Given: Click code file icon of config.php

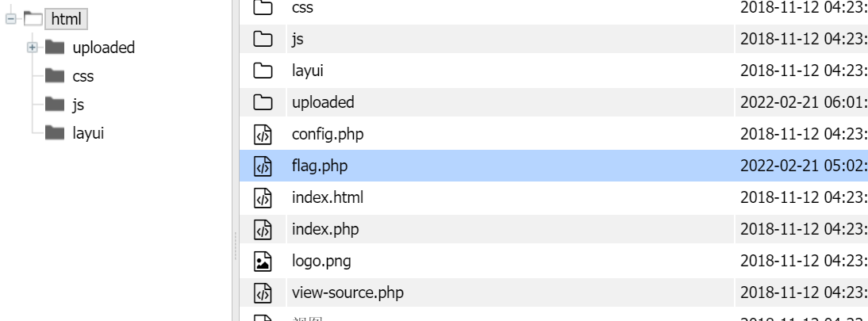Looking at the screenshot, I should (x=263, y=135).
